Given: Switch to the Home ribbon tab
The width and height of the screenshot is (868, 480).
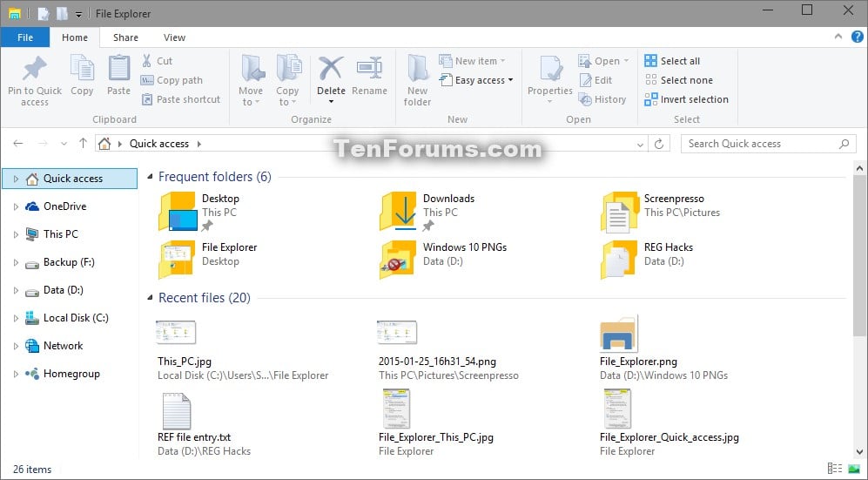Looking at the screenshot, I should (75, 37).
